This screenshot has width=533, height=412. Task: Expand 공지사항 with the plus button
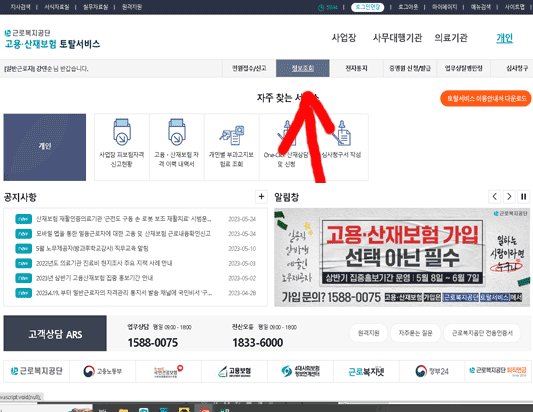click(x=261, y=196)
